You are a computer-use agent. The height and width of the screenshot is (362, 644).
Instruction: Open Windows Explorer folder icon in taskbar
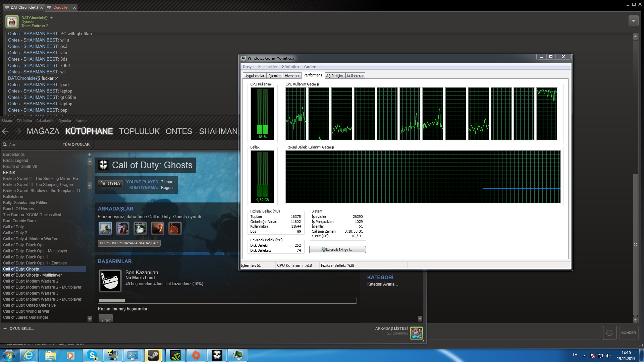click(x=50, y=355)
